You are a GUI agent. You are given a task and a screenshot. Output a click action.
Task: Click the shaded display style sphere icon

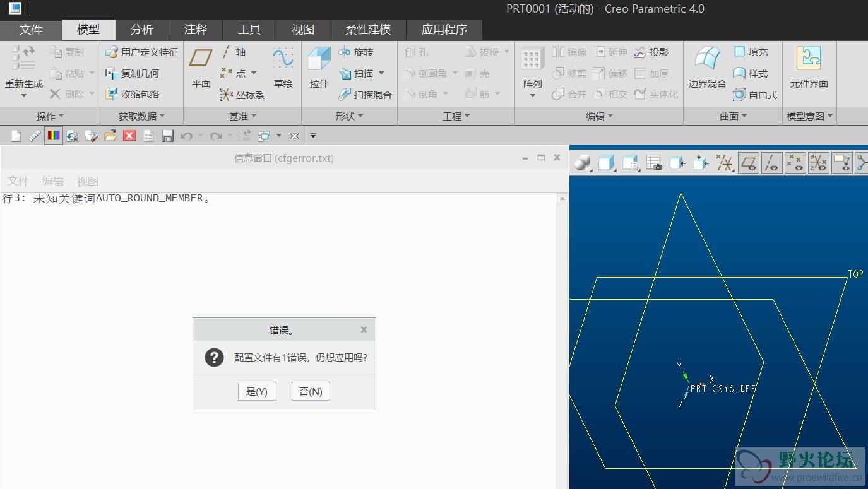point(582,163)
